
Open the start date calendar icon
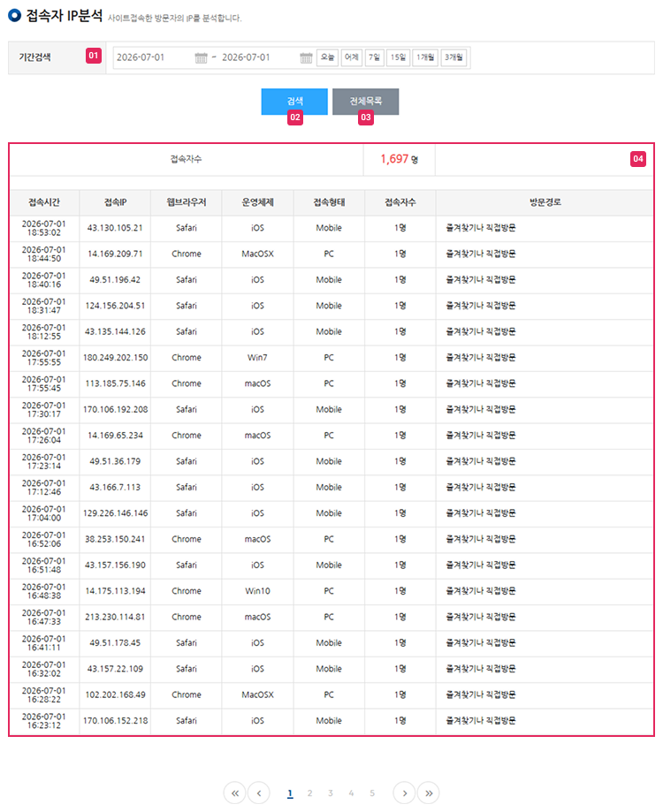click(201, 57)
